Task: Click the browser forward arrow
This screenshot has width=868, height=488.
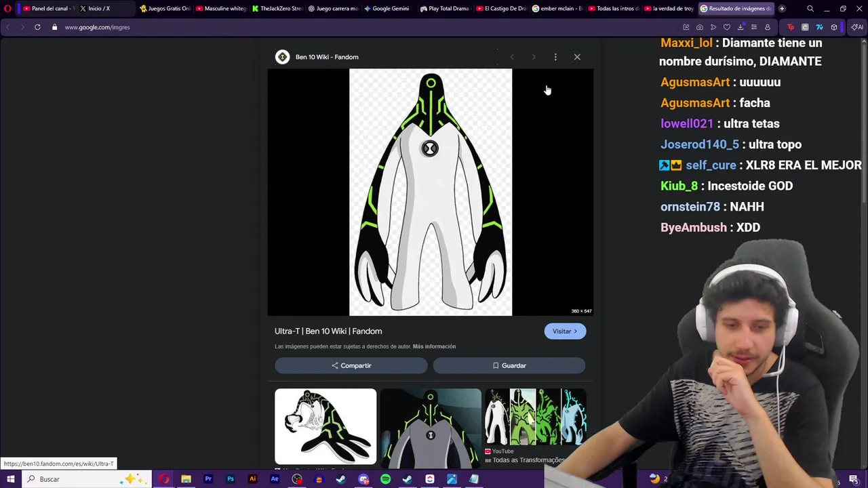Action: [22, 27]
